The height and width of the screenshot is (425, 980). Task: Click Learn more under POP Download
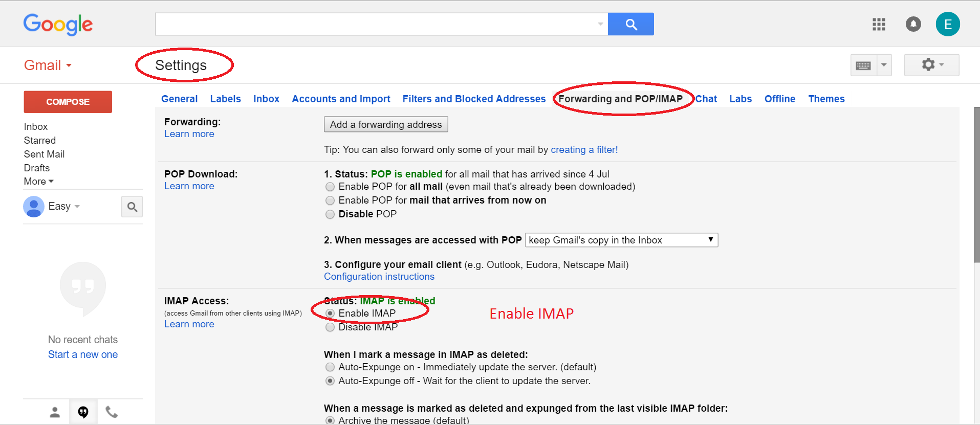tap(189, 186)
